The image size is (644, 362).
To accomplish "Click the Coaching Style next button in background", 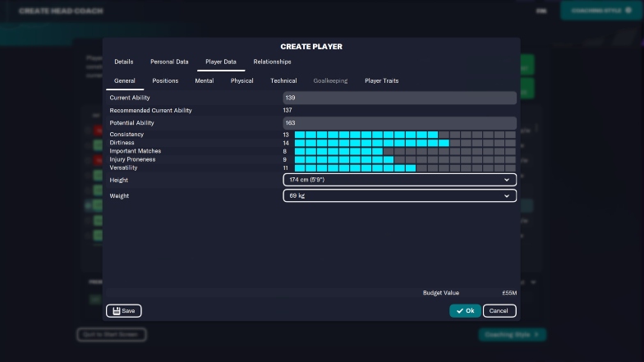I will click(513, 335).
